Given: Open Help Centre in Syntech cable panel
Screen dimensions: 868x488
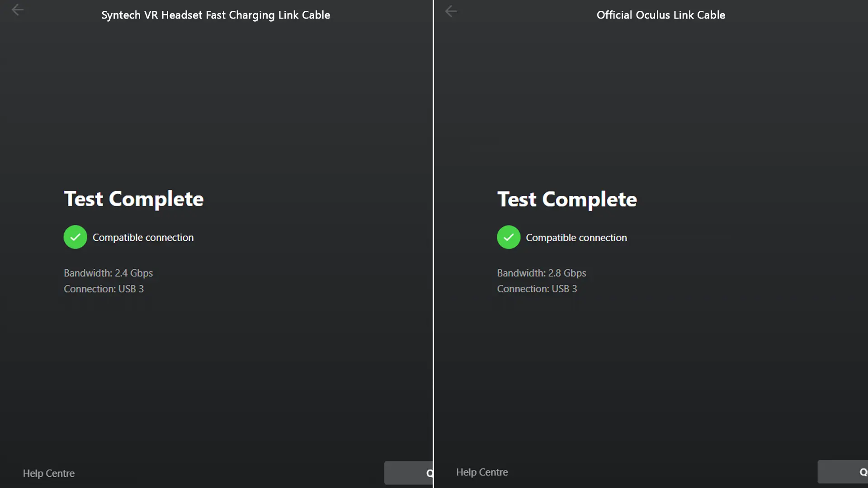Looking at the screenshot, I should tap(49, 473).
